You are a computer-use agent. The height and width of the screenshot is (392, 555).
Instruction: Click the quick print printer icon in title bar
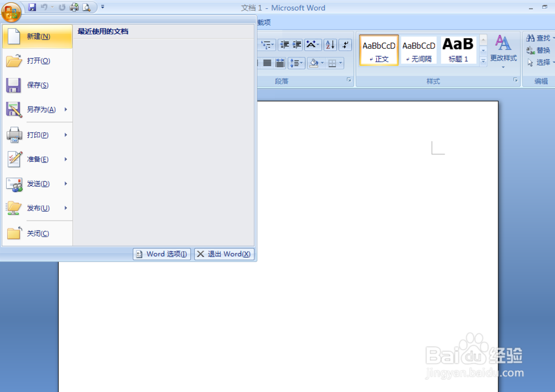(x=74, y=7)
